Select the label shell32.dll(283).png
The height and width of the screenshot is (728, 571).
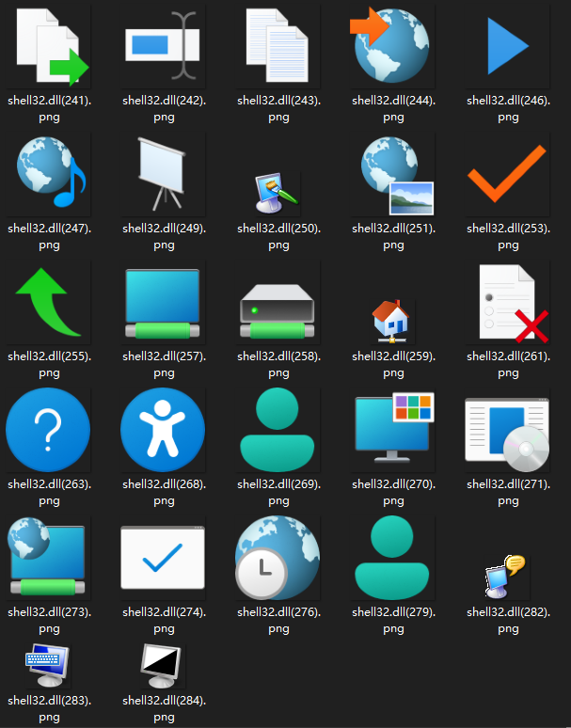[49, 708]
